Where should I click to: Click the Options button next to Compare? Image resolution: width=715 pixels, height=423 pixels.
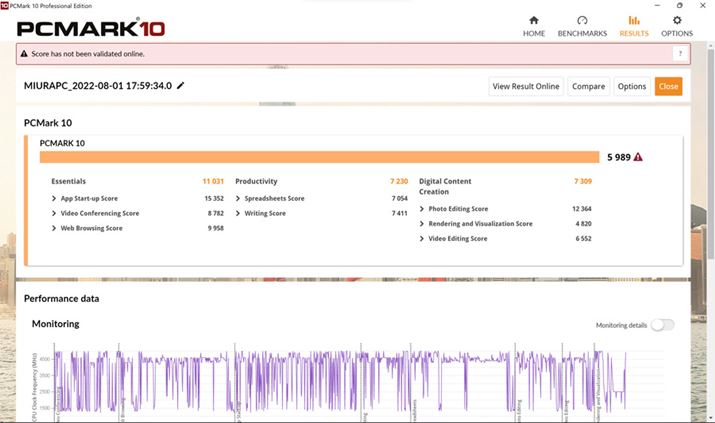pyautogui.click(x=631, y=86)
